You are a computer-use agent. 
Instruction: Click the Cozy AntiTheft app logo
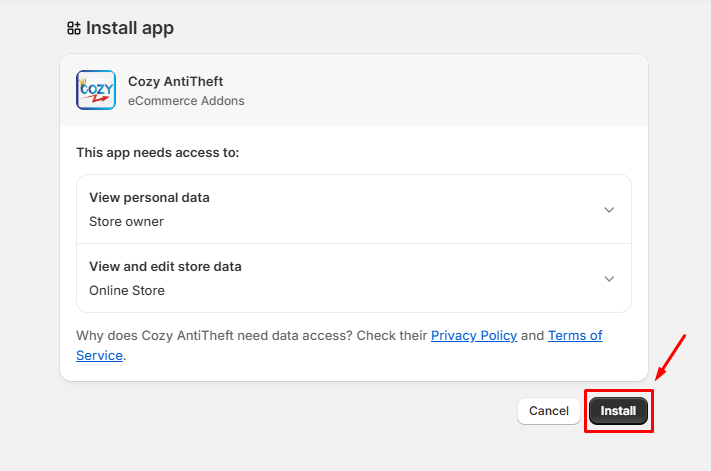96,90
